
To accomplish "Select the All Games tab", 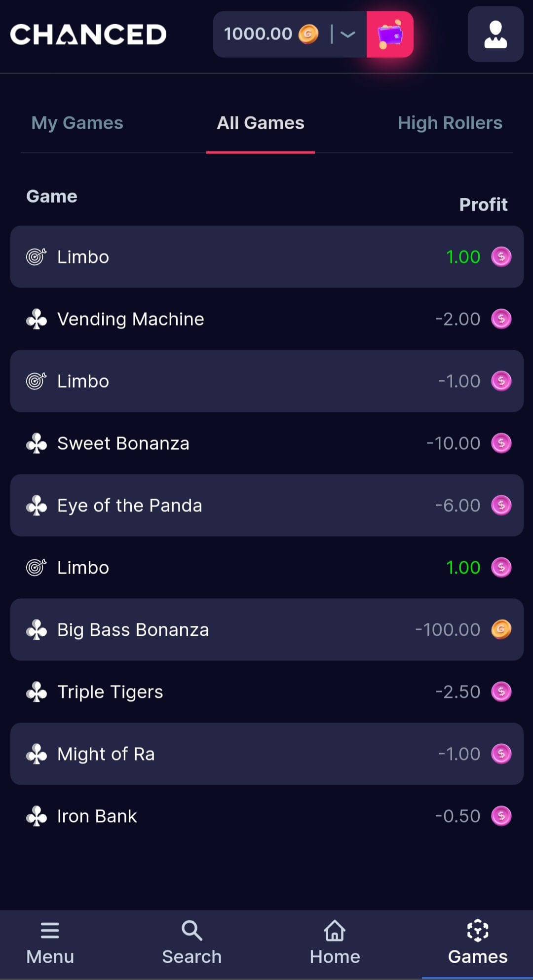I will [x=261, y=123].
